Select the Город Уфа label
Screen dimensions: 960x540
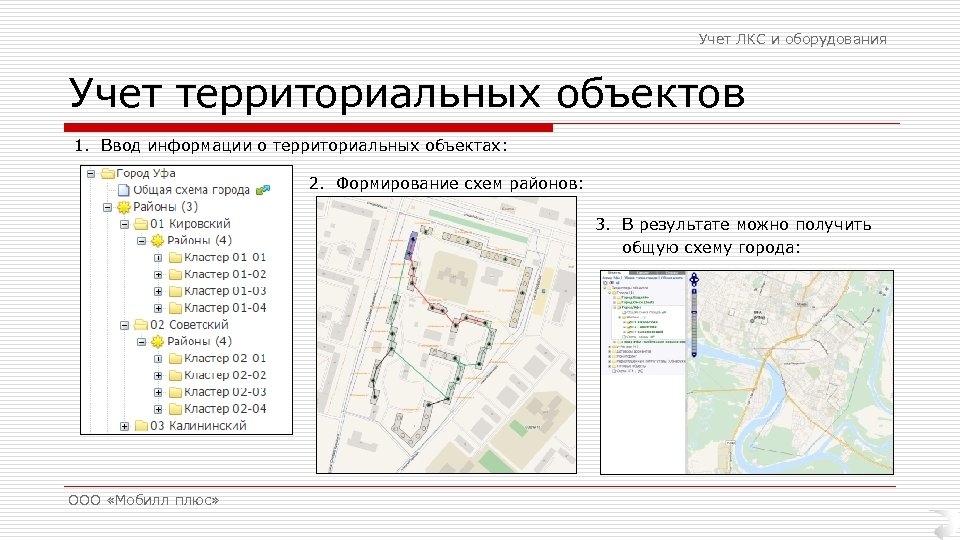coord(146,173)
